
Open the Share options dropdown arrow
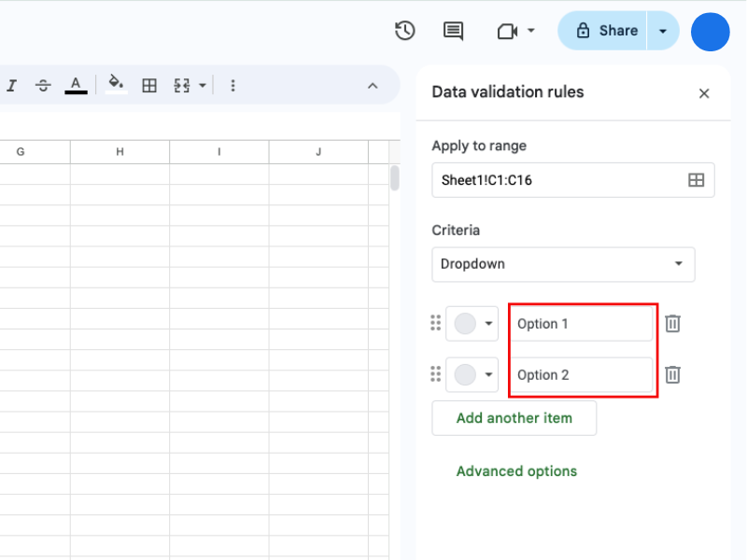[663, 31]
